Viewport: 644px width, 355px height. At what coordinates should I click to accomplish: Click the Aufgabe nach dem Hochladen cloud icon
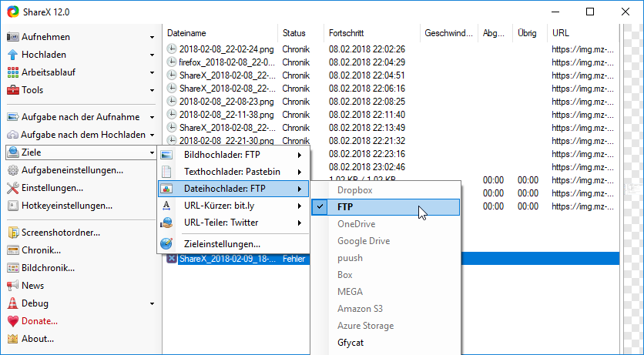(13, 135)
